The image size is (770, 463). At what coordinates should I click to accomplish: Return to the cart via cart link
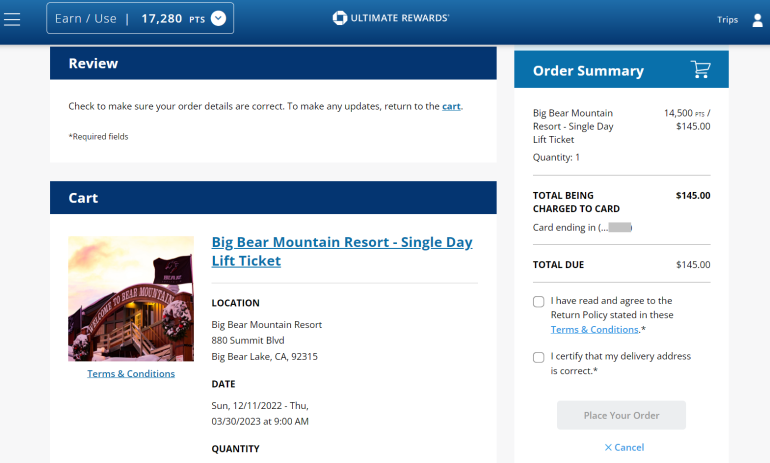451,106
